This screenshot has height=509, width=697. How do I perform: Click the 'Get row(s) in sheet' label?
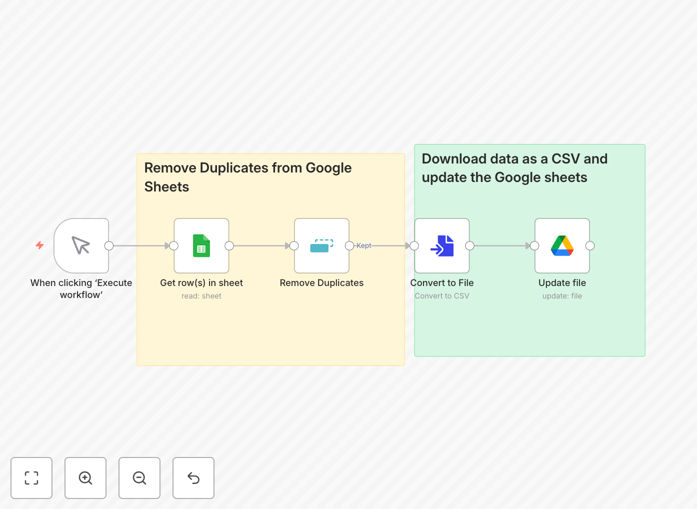(x=201, y=283)
